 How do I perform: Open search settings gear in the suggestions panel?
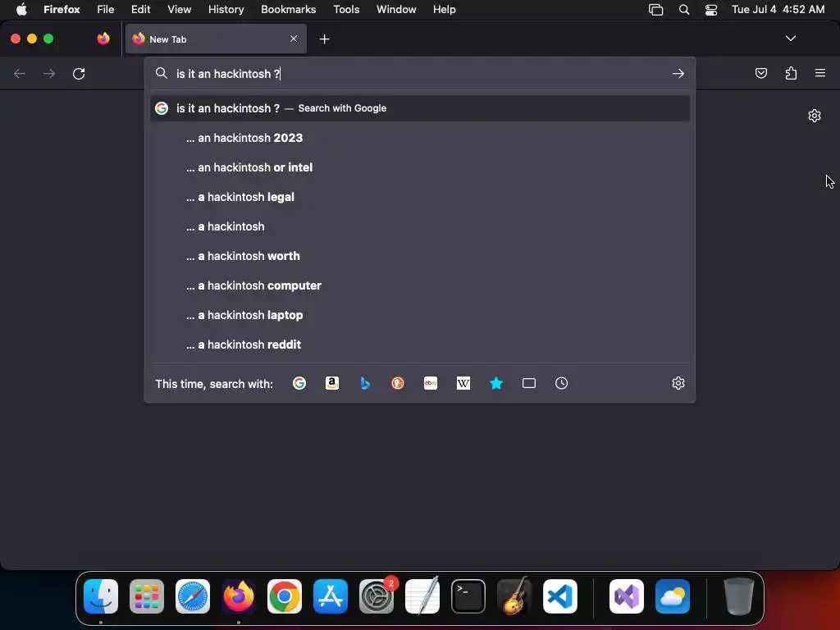[678, 383]
